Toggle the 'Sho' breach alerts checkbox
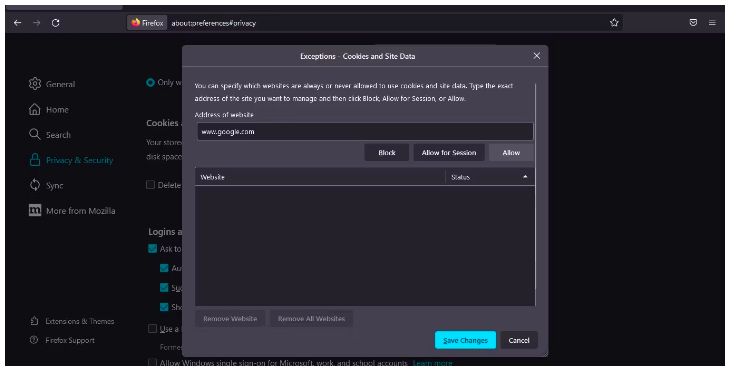733x370 pixels. click(x=164, y=307)
